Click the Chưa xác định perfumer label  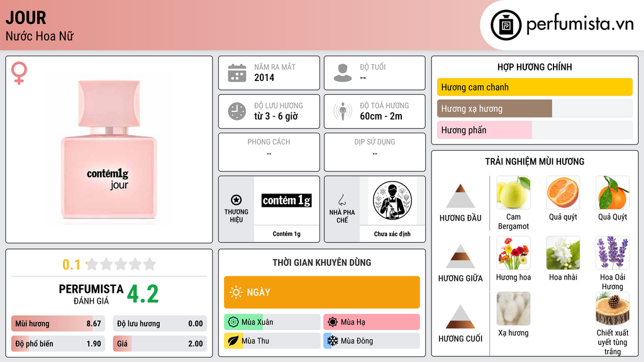[x=392, y=234]
